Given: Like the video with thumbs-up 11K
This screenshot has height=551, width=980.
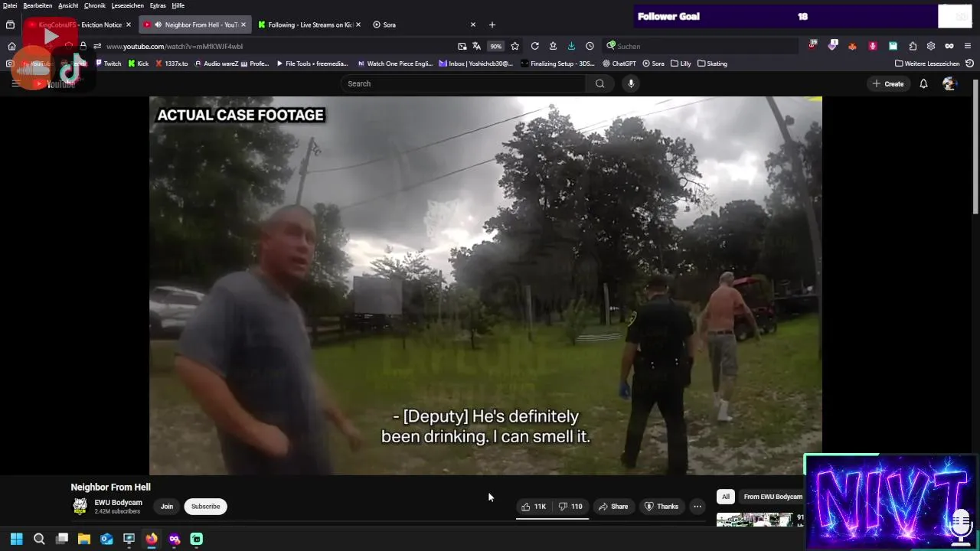Looking at the screenshot, I should tap(534, 507).
